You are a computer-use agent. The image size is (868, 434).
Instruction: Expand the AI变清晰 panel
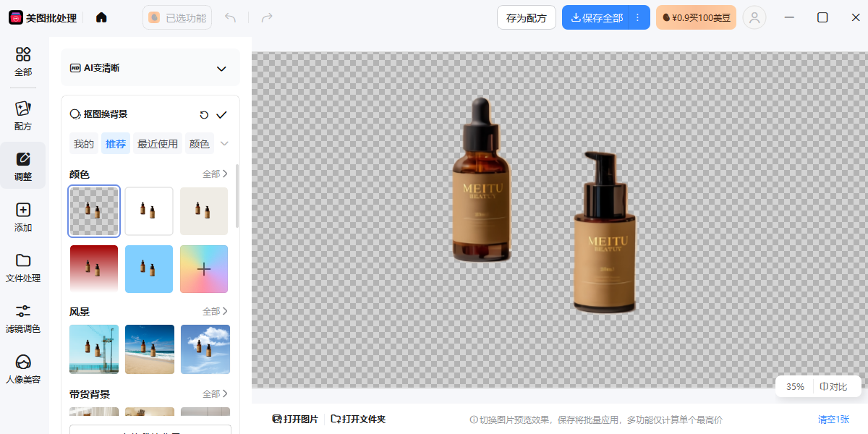pos(221,69)
